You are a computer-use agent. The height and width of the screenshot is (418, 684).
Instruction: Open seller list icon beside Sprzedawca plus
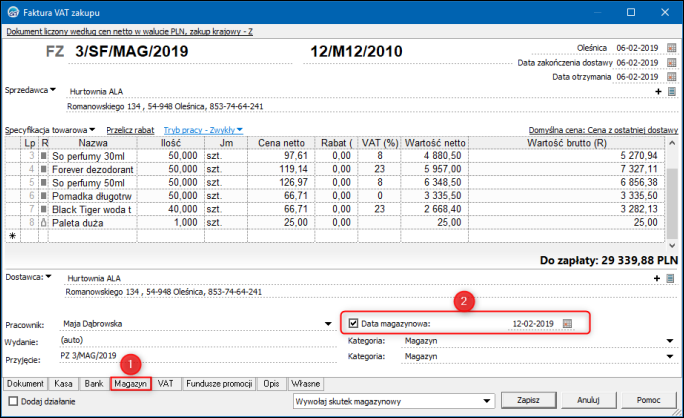coord(673,91)
